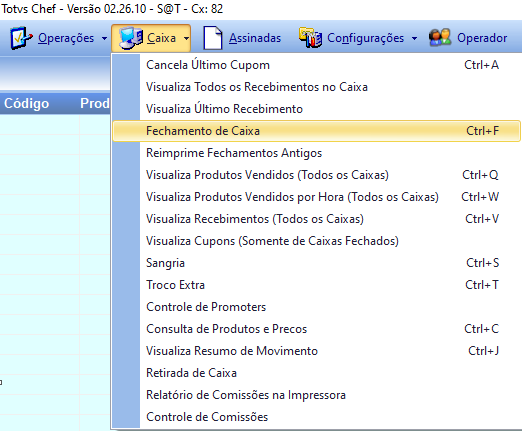Choose Retirada de Caixa

click(316, 373)
